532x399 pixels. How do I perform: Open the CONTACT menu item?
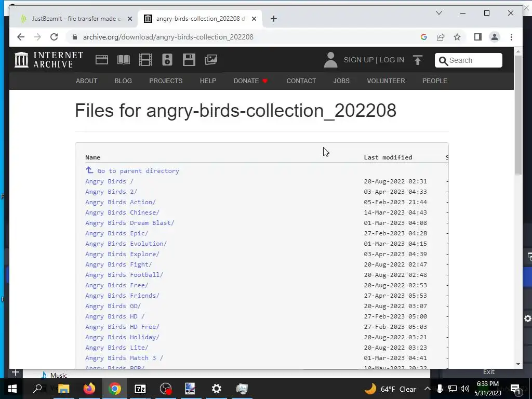pos(301,81)
